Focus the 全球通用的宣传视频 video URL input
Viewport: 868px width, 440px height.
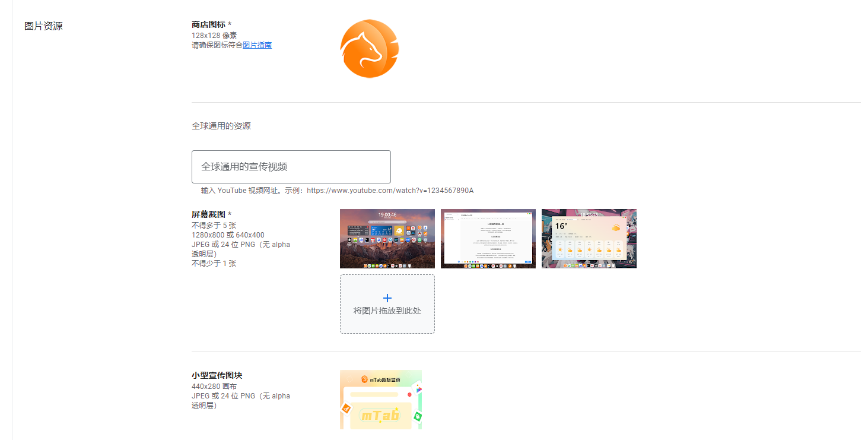pyautogui.click(x=291, y=167)
